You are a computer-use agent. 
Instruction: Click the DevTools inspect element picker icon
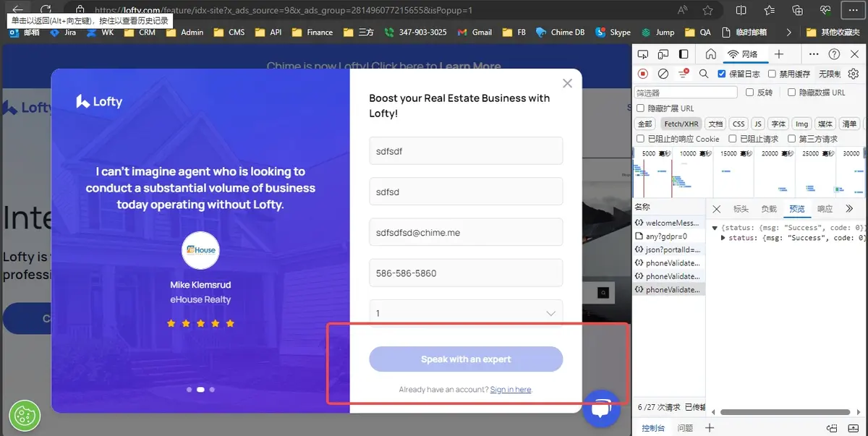pos(643,54)
